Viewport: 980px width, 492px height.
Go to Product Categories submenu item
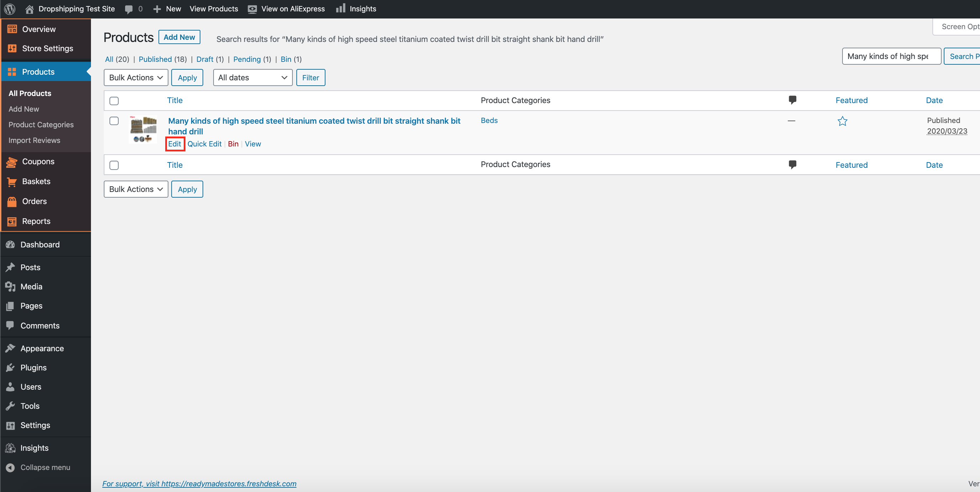(x=41, y=124)
